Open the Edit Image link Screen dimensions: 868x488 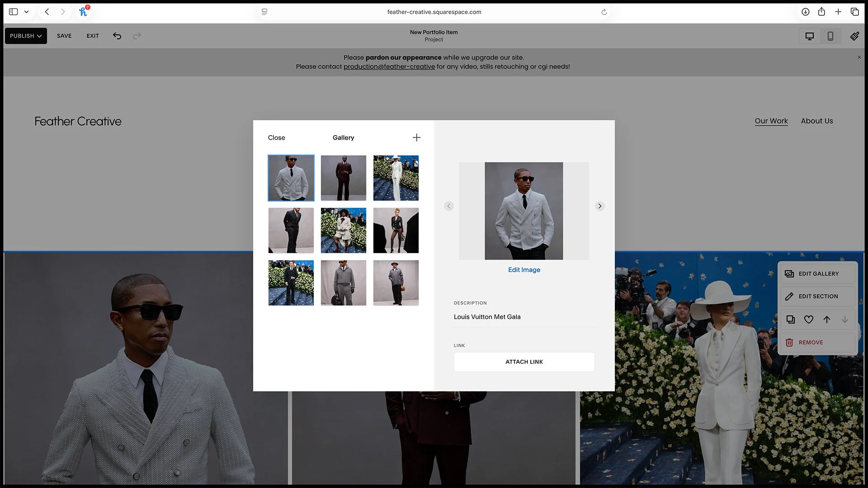pos(524,269)
